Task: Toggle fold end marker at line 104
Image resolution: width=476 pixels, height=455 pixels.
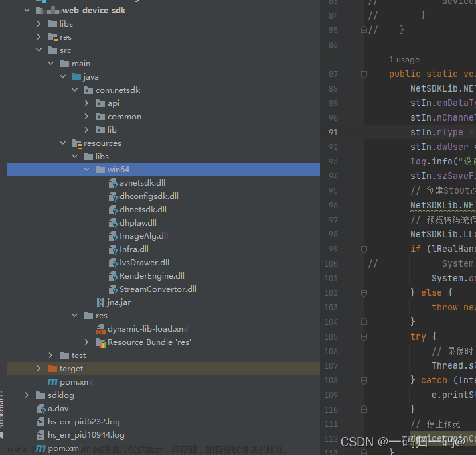Action: (364, 322)
